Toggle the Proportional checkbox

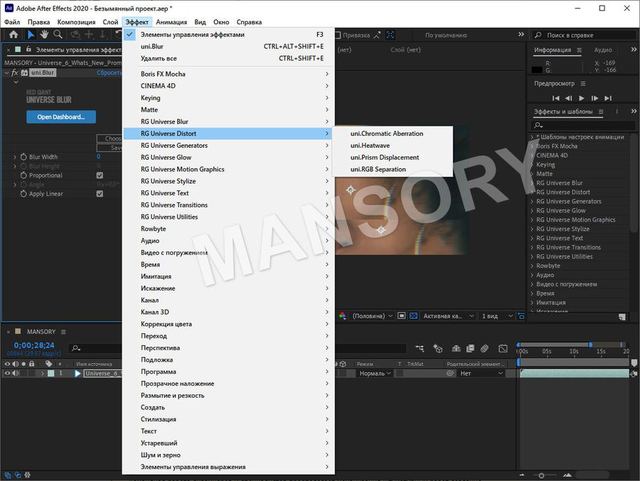[x=99, y=175]
